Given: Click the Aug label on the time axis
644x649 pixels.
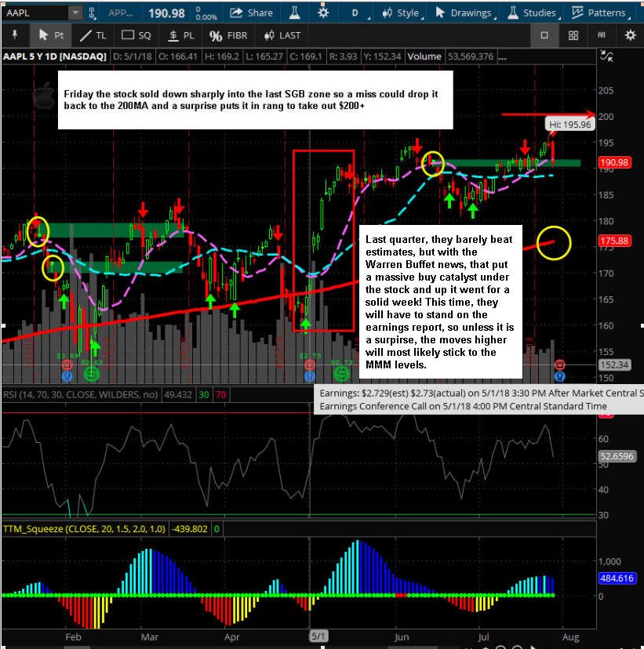Looking at the screenshot, I should tap(571, 637).
